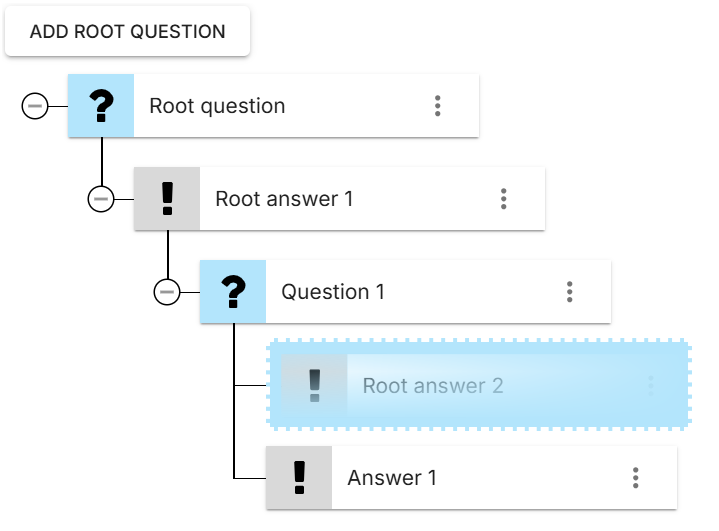719x531 pixels.
Task: Select the Answer 1 label
Action: pos(392,478)
